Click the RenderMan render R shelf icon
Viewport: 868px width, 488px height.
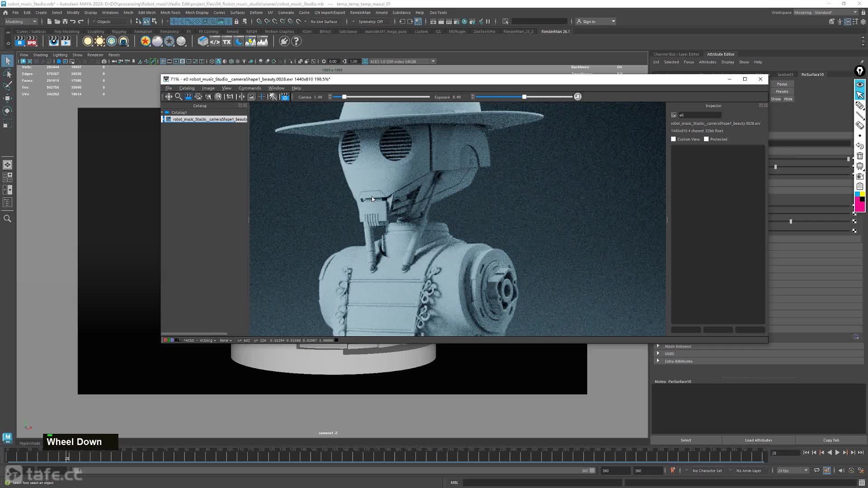(x=19, y=42)
